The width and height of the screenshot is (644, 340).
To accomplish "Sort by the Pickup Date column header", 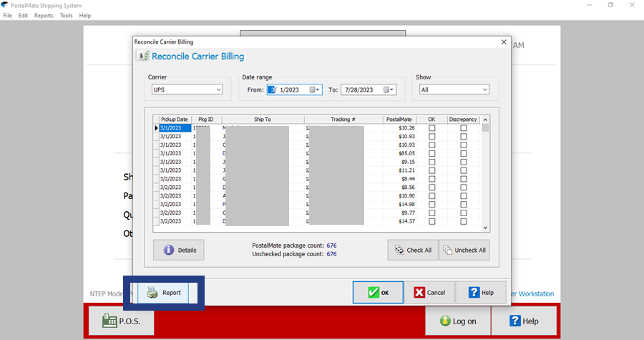I will [x=174, y=120].
